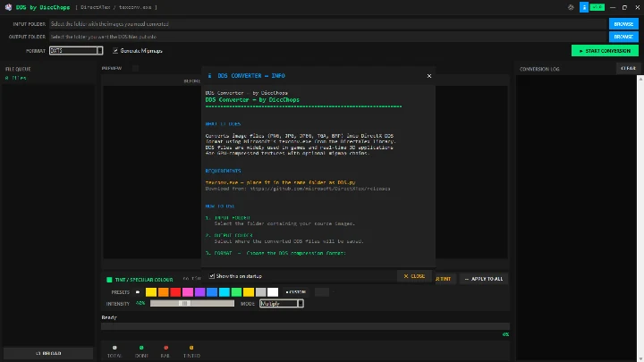Viewport: 644px width, 362px height.
Task: Toggle the Generate Mipmaps checkbox
Action: [115, 51]
